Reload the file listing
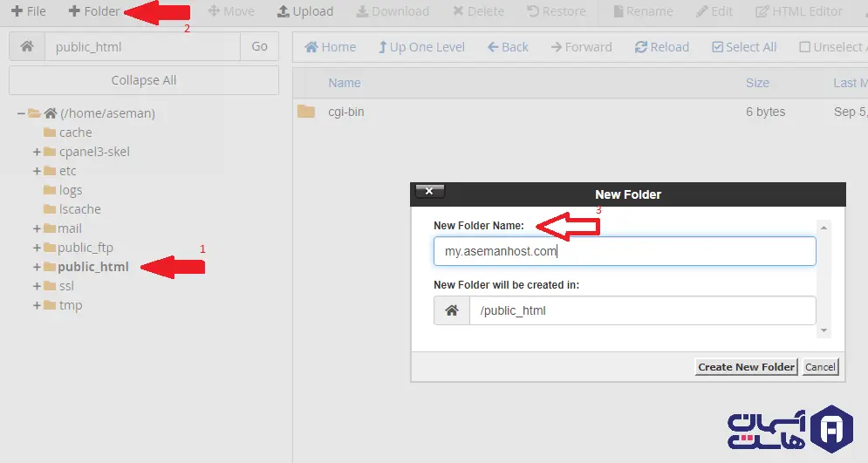The width and height of the screenshot is (868, 463). point(661,47)
